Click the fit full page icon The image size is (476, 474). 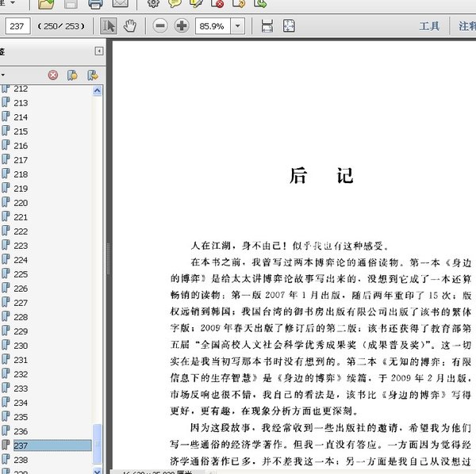(x=289, y=26)
